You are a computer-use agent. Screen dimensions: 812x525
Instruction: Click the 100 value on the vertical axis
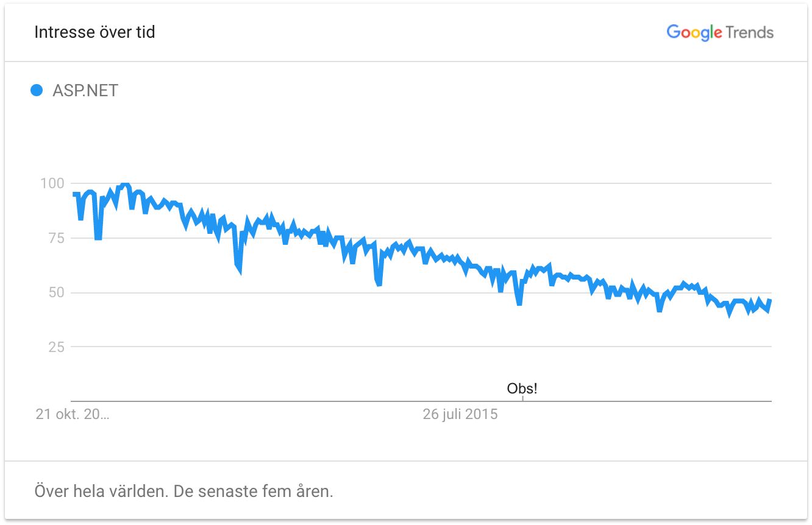click(52, 183)
